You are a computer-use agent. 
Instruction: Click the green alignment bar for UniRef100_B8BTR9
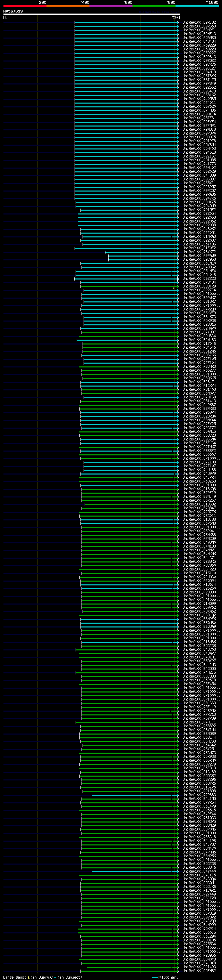tap(129, 286)
